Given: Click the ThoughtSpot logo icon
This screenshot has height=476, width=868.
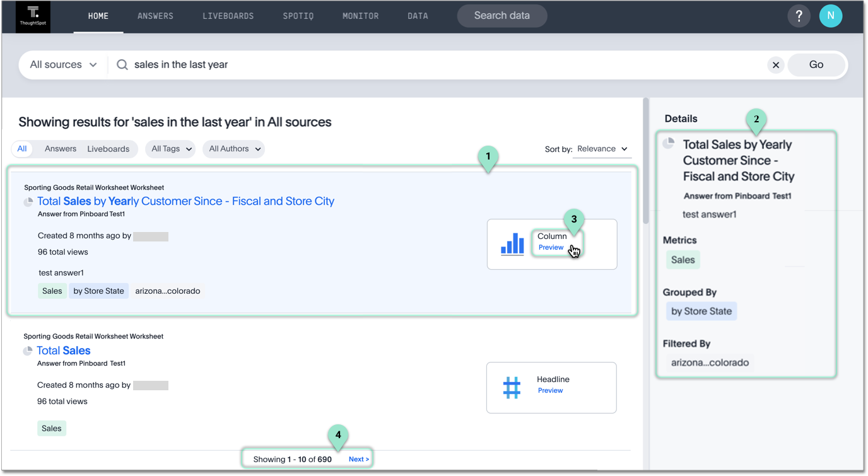Looking at the screenshot, I should (33, 16).
